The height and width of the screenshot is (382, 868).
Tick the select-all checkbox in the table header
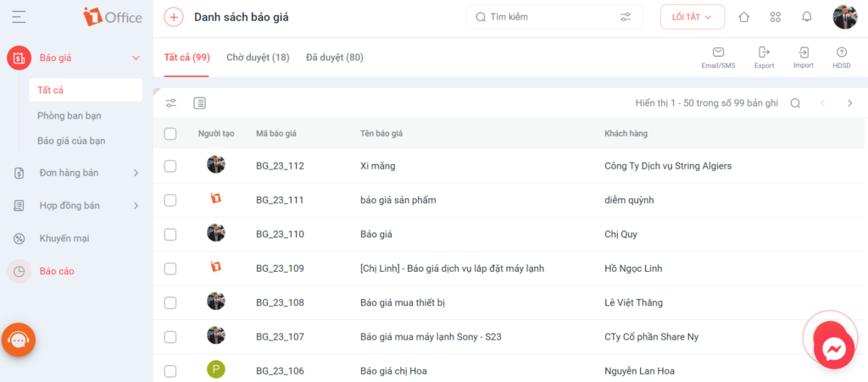170,133
